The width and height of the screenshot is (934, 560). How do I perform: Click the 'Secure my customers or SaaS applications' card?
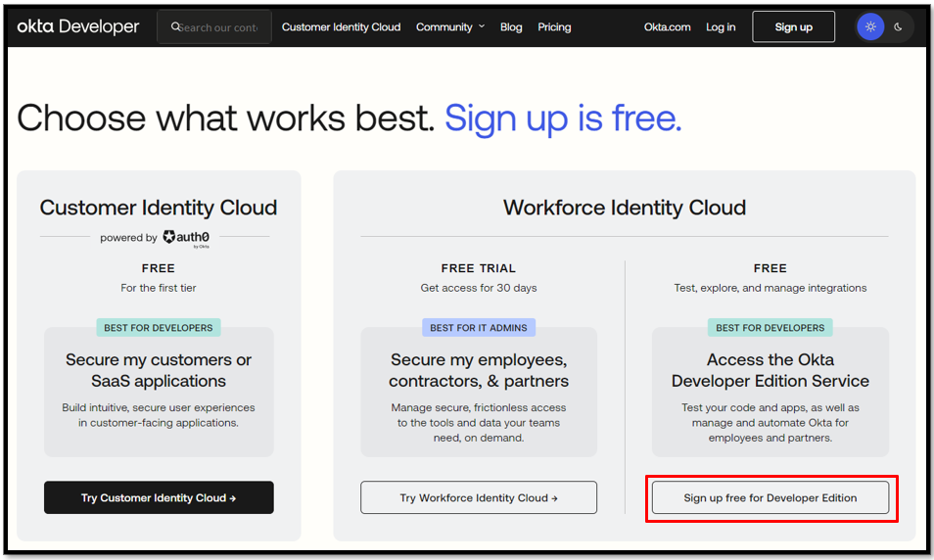159,392
